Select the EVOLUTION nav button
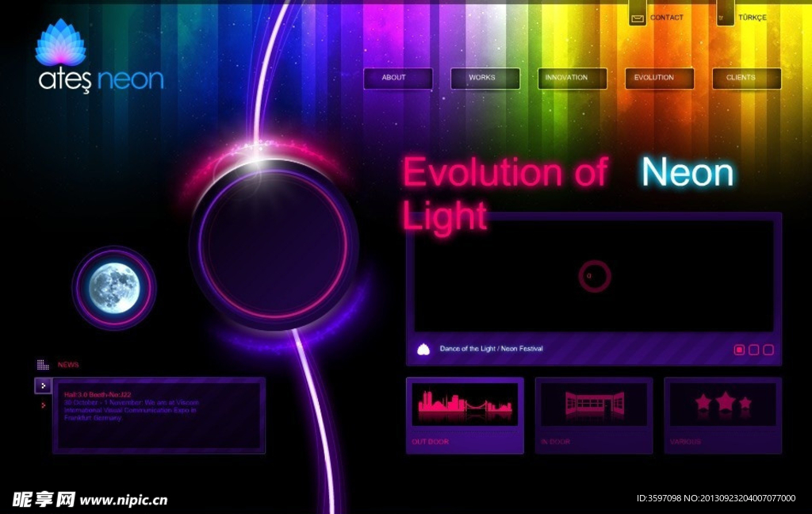The width and height of the screenshot is (812, 514). click(x=659, y=79)
